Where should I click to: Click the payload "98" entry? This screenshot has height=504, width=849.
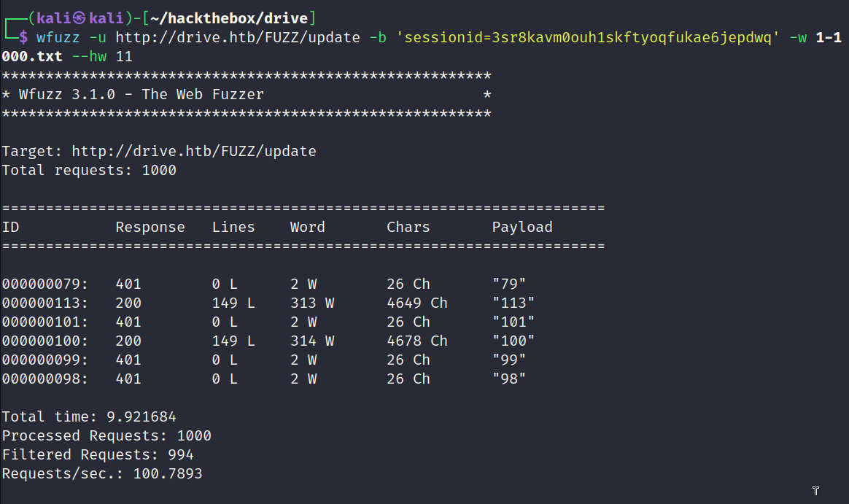point(509,379)
